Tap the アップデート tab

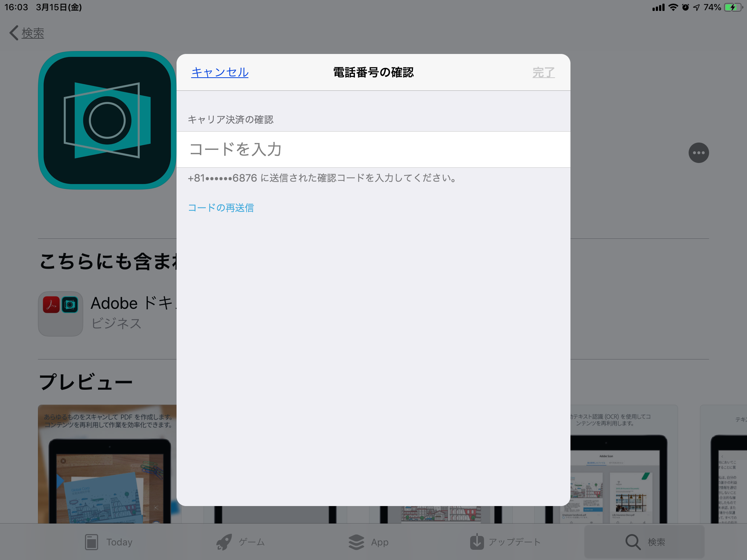click(505, 542)
